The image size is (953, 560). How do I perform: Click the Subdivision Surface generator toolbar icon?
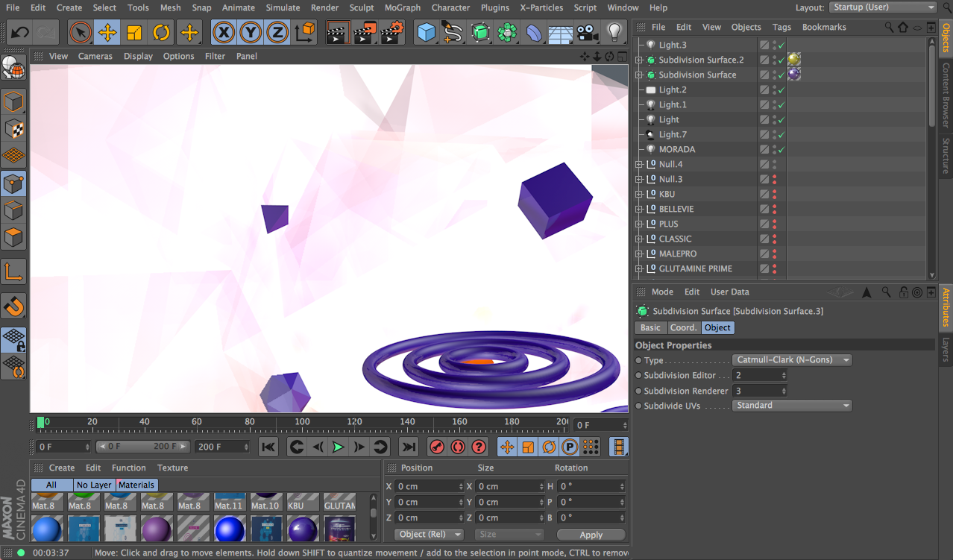481,33
